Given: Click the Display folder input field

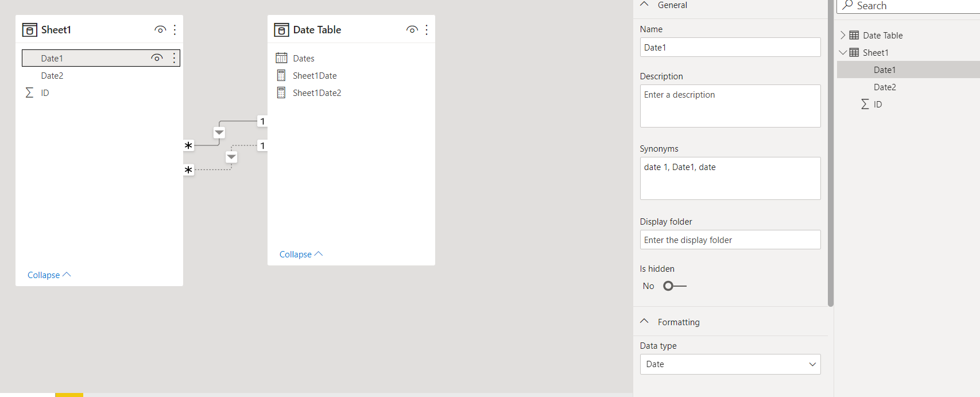Looking at the screenshot, I should (730, 240).
